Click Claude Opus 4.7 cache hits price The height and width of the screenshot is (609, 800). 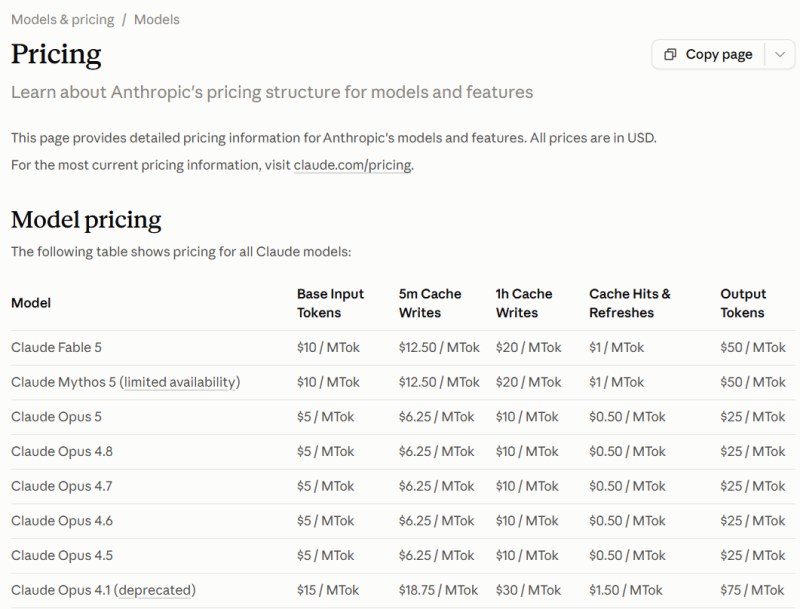[627, 486]
